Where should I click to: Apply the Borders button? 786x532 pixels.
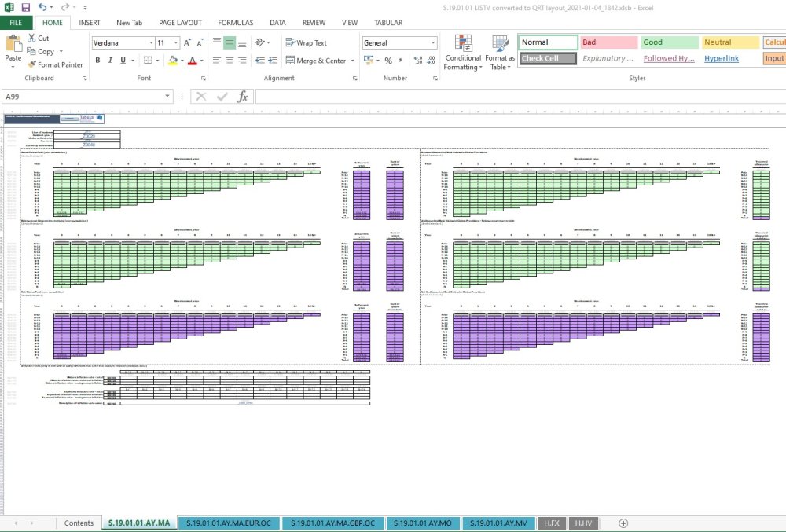(x=148, y=60)
